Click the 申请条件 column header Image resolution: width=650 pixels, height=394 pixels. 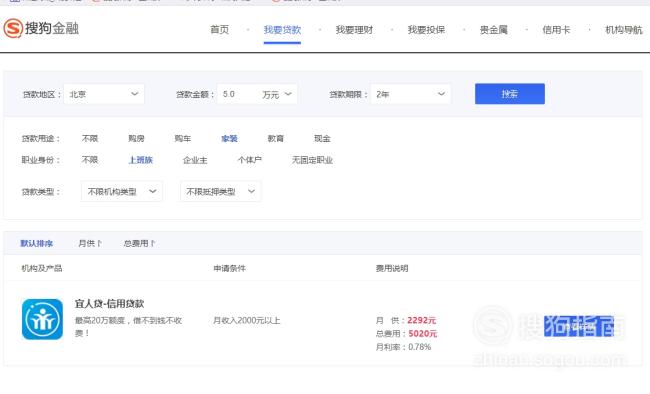click(230, 268)
